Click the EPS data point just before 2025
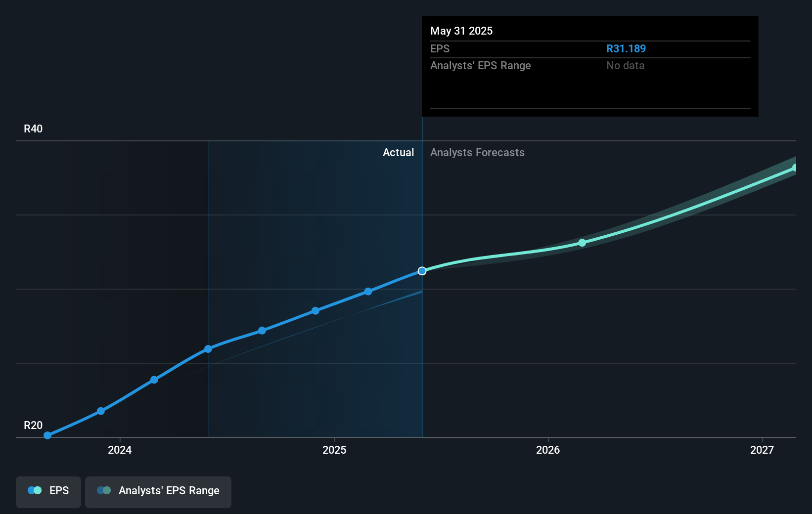The width and height of the screenshot is (812, 514). pos(316,311)
